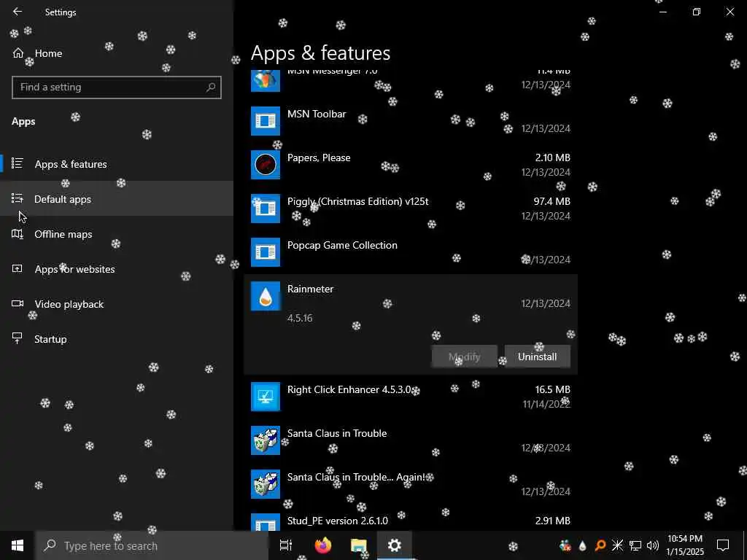Image resolution: width=747 pixels, height=560 pixels.
Task: Click the Popcap Game Collection icon
Action: pyautogui.click(x=266, y=252)
